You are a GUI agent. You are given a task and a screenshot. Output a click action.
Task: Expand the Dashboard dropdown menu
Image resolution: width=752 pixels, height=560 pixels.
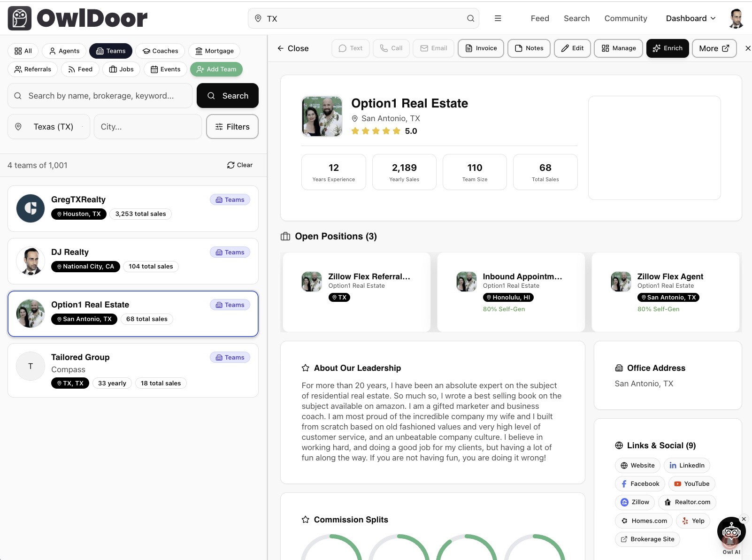pos(691,18)
